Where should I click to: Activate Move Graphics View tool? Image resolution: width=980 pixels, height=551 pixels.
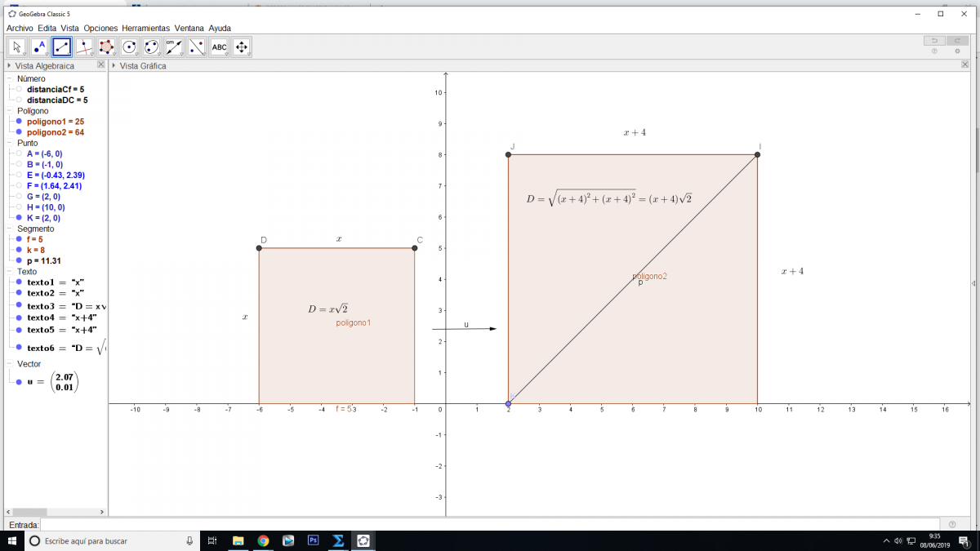241,47
